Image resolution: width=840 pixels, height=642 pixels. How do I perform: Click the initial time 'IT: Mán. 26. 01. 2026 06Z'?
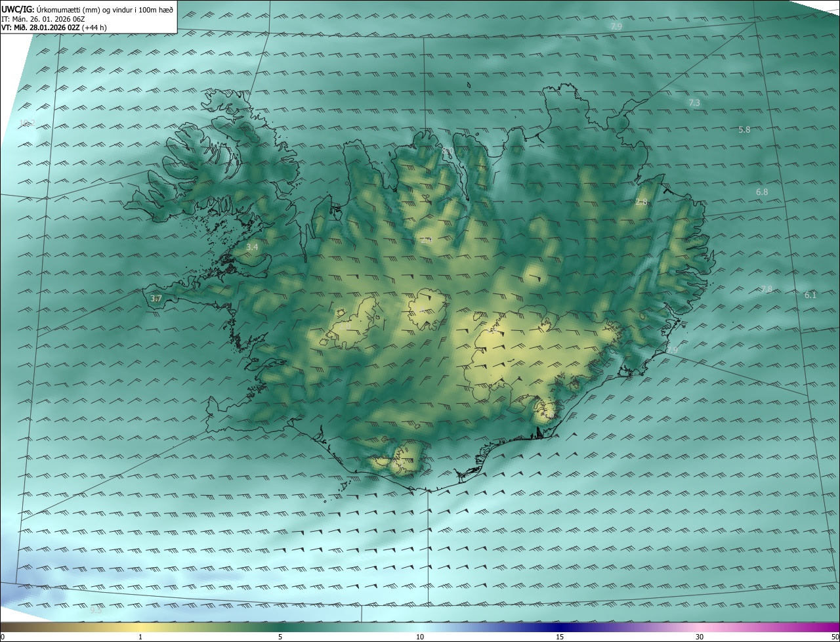(43, 19)
